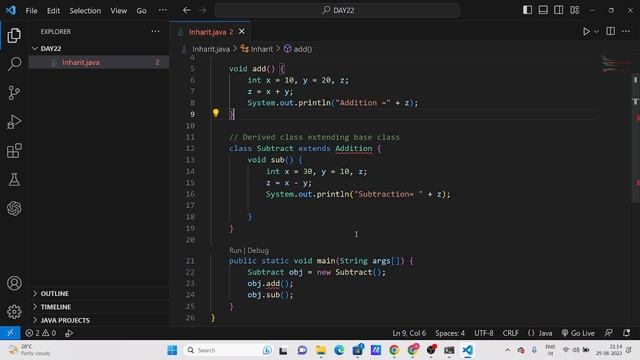Open the Windows Start button
The height and width of the screenshot is (360, 640).
pos(172,350)
